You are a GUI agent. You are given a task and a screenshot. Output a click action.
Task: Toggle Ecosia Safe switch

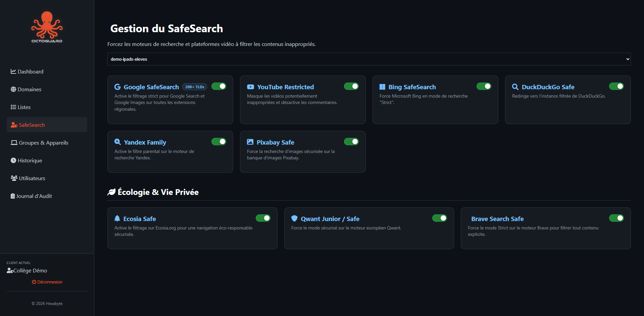point(263,218)
